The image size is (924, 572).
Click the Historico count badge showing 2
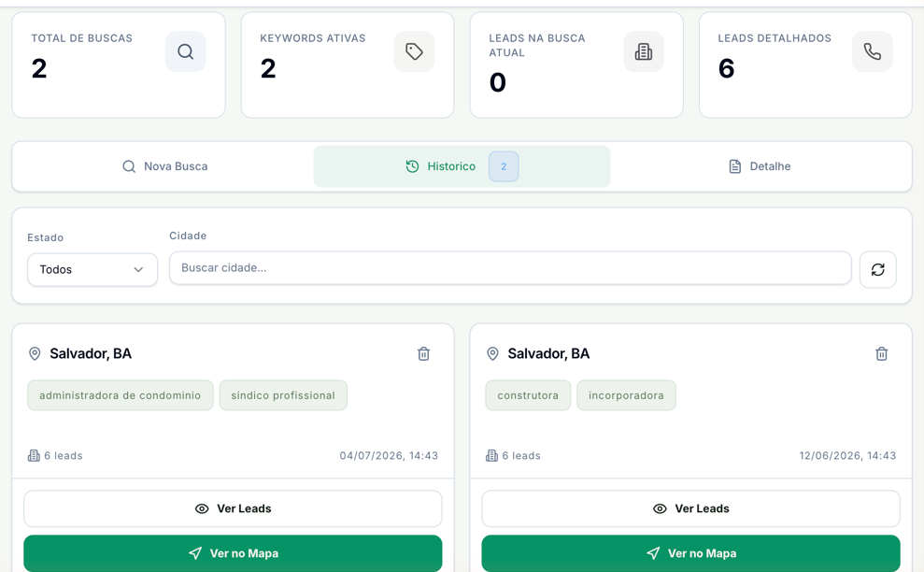[x=504, y=166]
